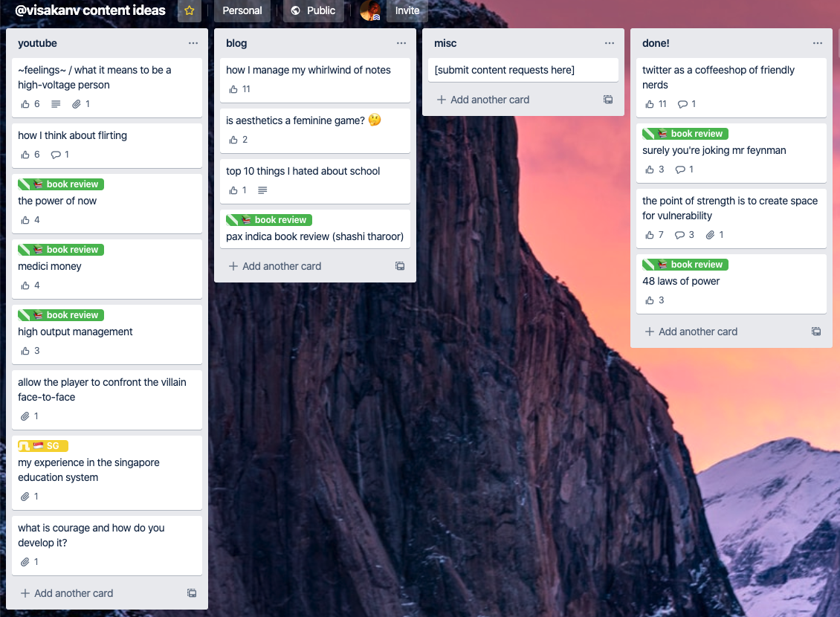This screenshot has height=617, width=840.
Task: Click attachment icon on courage card
Action: 25,562
